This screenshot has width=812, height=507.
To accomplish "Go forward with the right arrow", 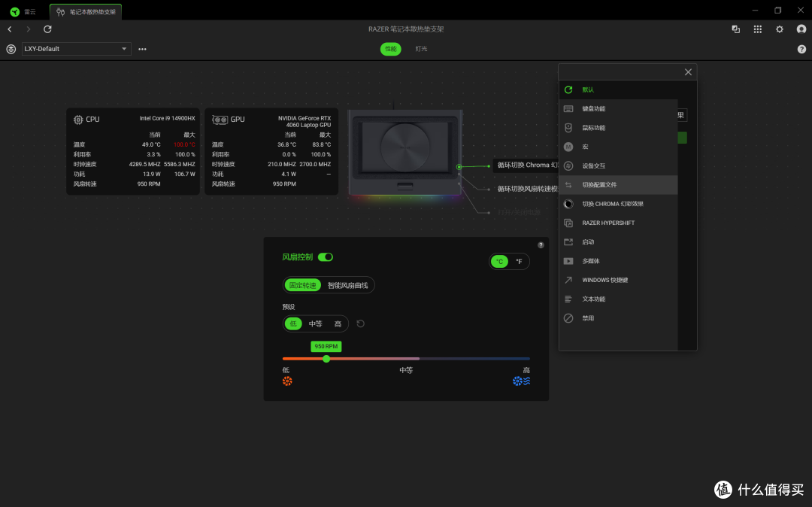I will [x=29, y=29].
